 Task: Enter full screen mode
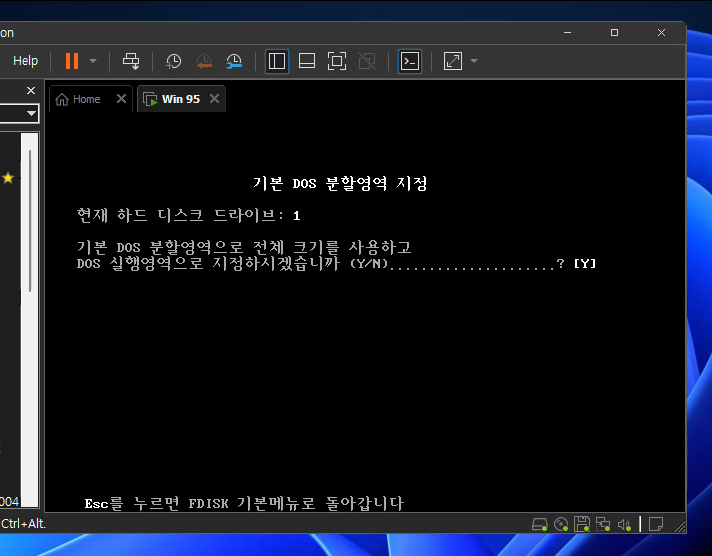(337, 61)
